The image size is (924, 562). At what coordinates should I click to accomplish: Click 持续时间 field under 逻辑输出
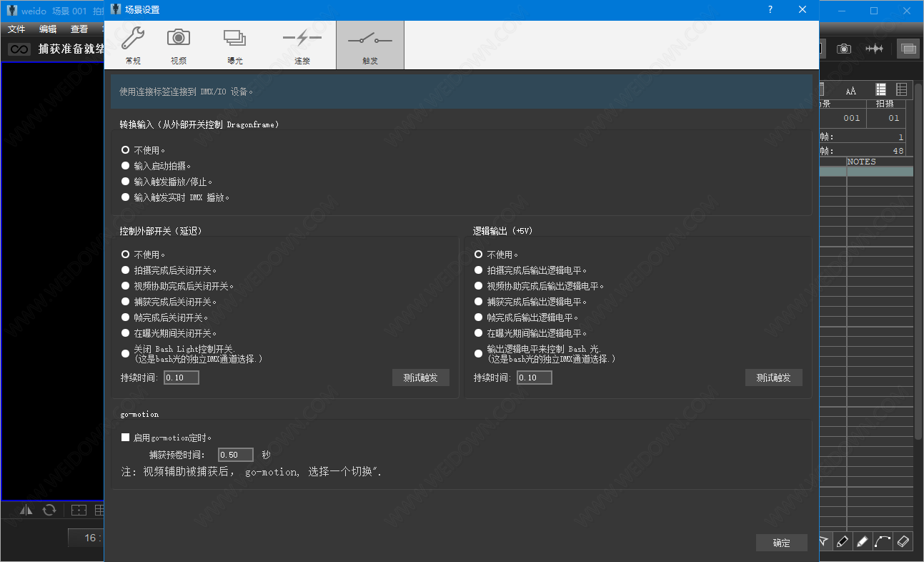pos(535,378)
